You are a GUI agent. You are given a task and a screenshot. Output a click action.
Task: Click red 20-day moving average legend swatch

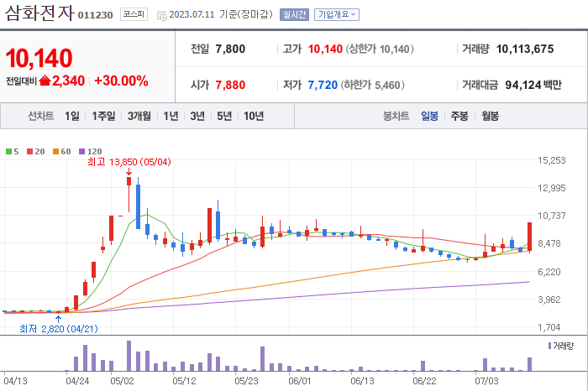[x=30, y=151]
